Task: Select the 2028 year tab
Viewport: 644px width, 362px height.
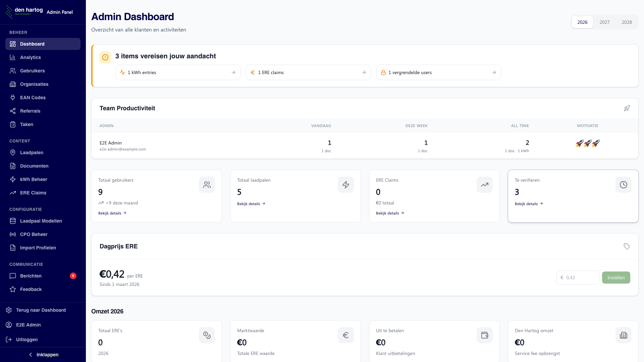Action: coord(627,22)
